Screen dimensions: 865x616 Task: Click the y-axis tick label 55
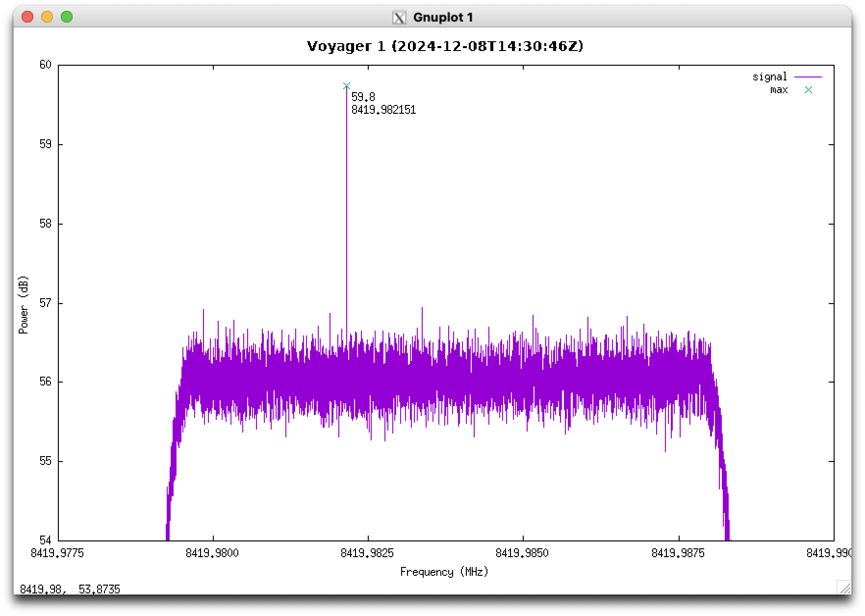45,461
